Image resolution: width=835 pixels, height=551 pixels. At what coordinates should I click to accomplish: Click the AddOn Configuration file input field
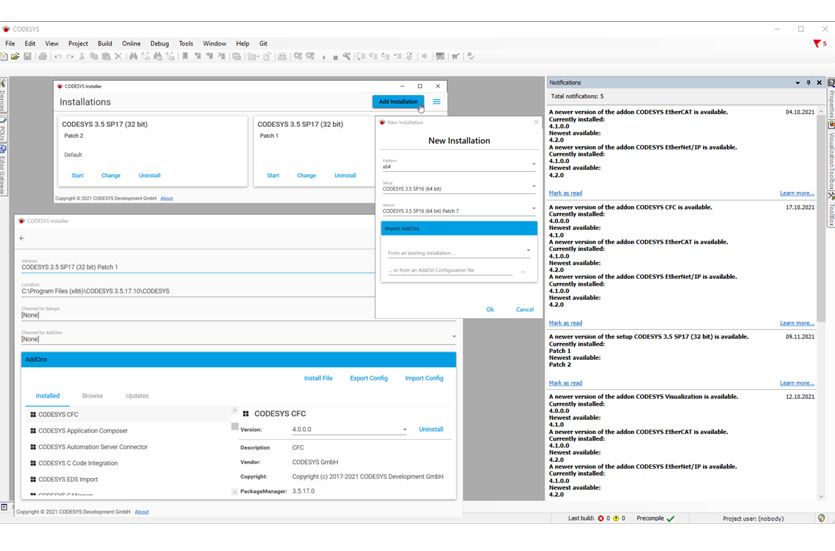(451, 270)
